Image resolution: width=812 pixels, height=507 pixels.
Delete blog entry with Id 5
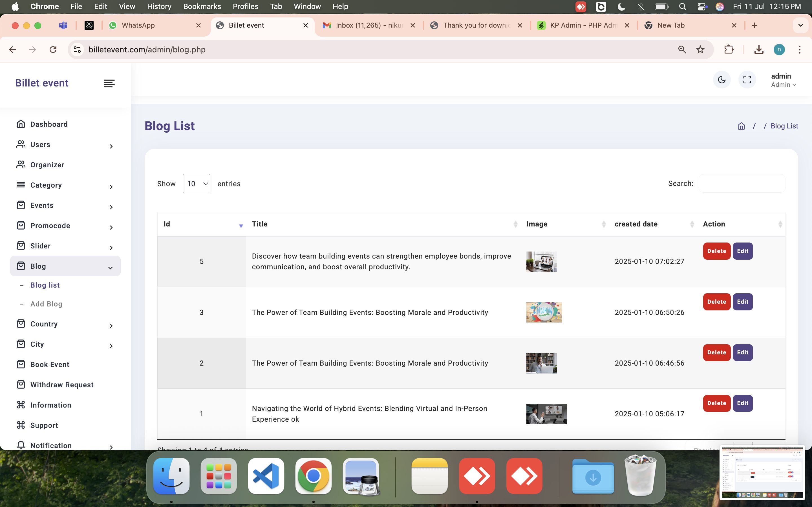716,251
